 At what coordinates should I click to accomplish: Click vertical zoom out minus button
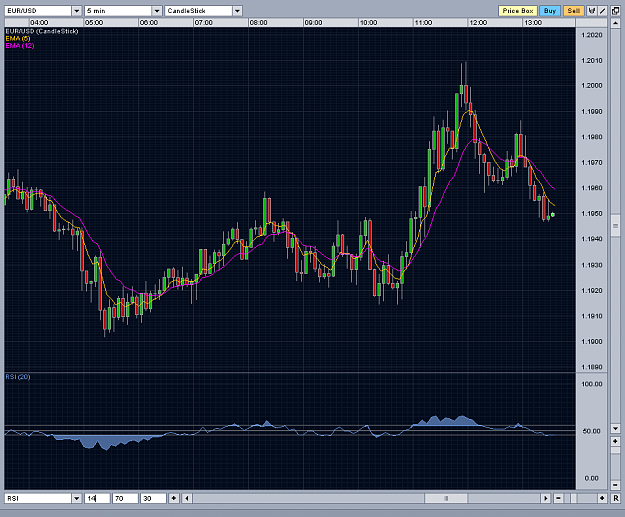pos(615,485)
